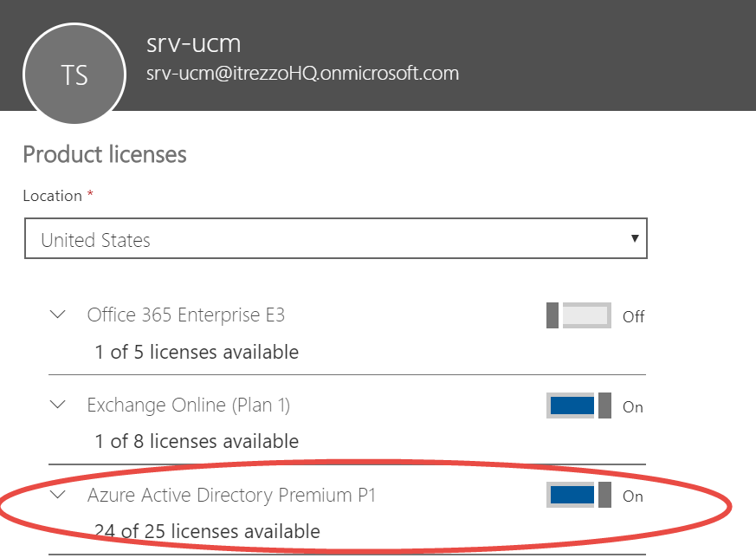Click the Off label beside Office 365
Image resolution: width=756 pixels, height=558 pixels.
click(x=633, y=316)
